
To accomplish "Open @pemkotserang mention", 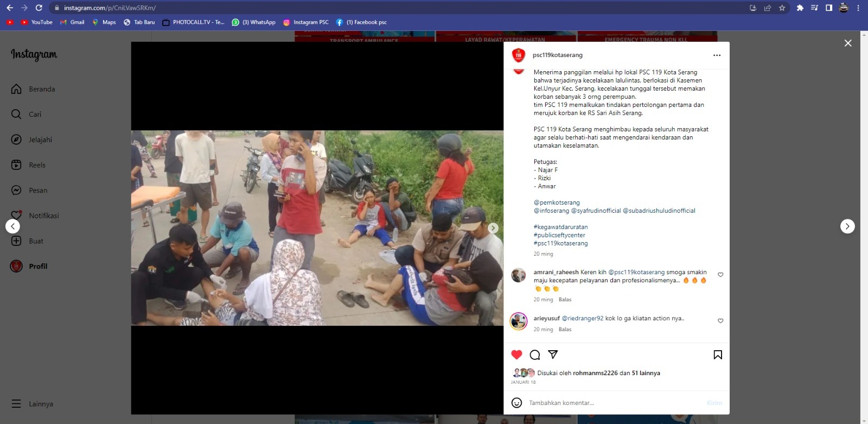I will 557,202.
